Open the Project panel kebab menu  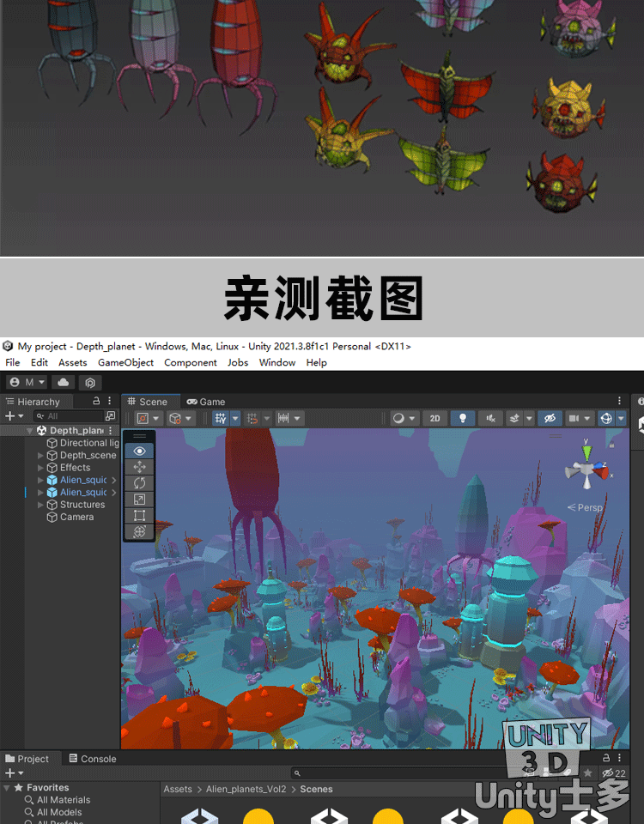[x=619, y=758]
